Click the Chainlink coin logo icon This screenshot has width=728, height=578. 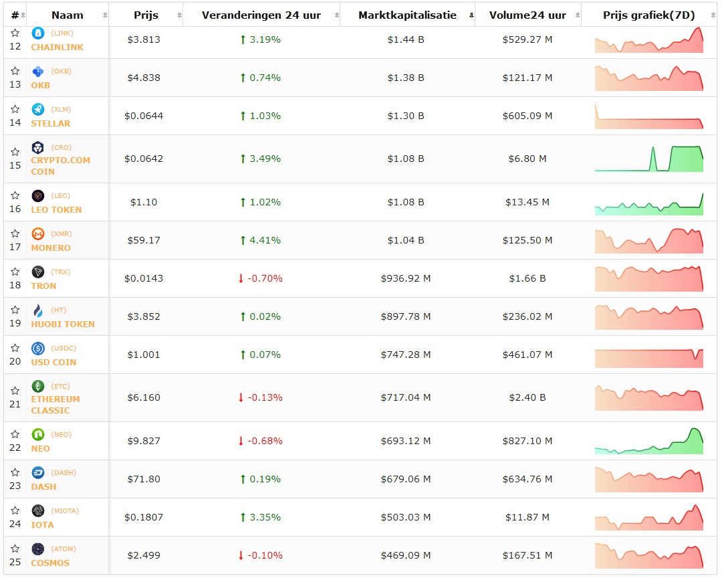37,33
